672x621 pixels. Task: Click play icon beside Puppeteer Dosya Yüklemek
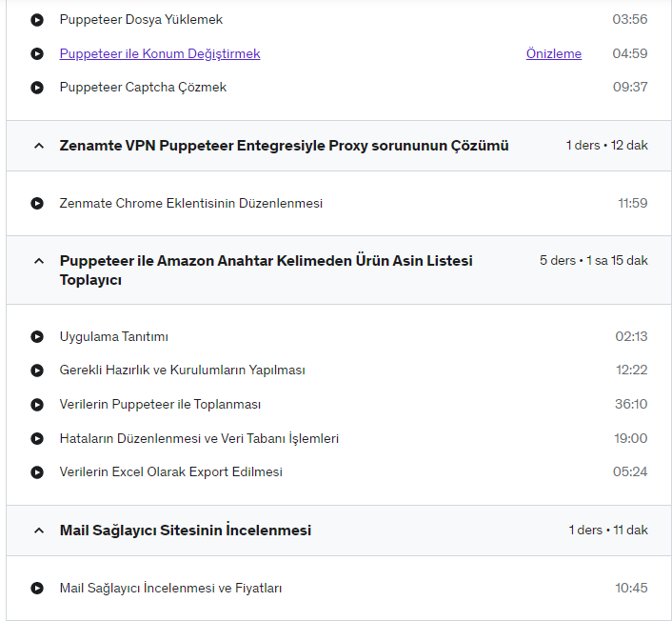click(x=37, y=20)
